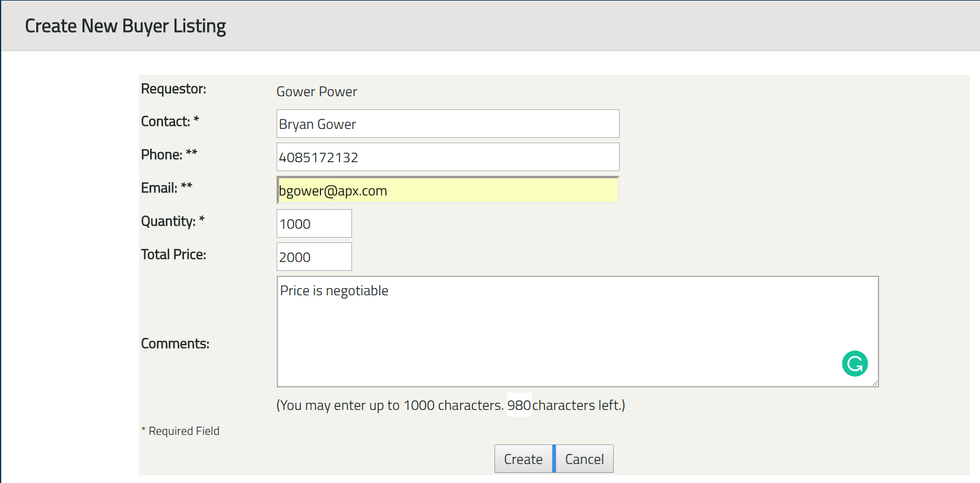Image resolution: width=980 pixels, height=483 pixels.
Task: Click the 980 characters-left counter
Action: (x=519, y=405)
